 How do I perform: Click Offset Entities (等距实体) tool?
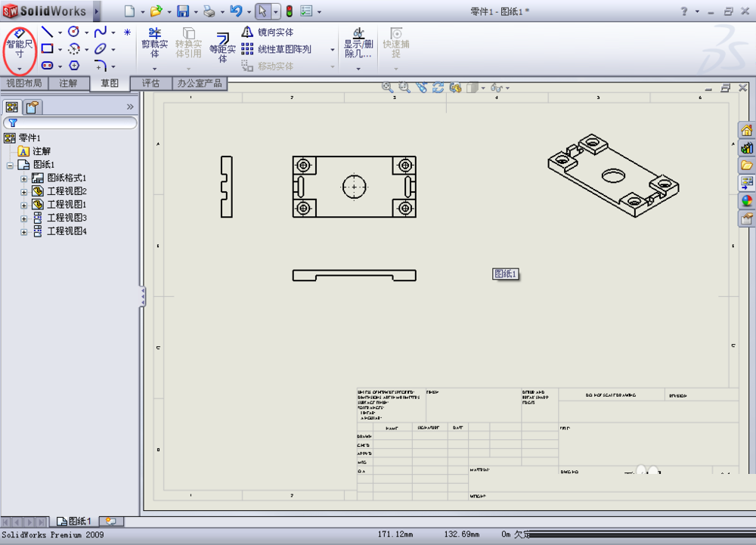tap(222, 48)
